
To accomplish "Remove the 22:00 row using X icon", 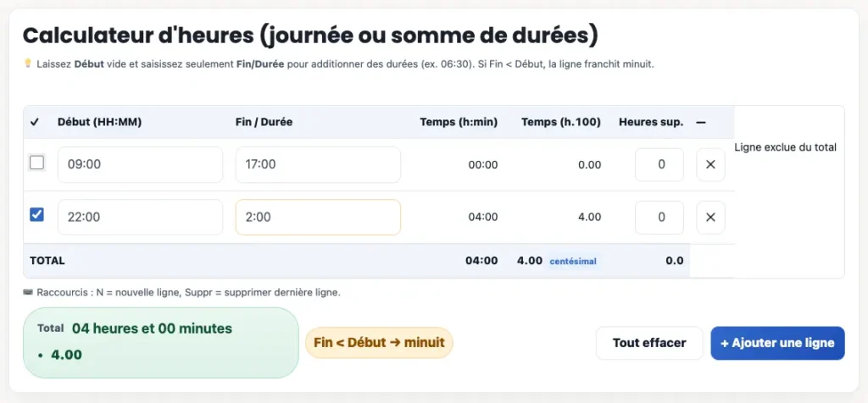I will [710, 217].
